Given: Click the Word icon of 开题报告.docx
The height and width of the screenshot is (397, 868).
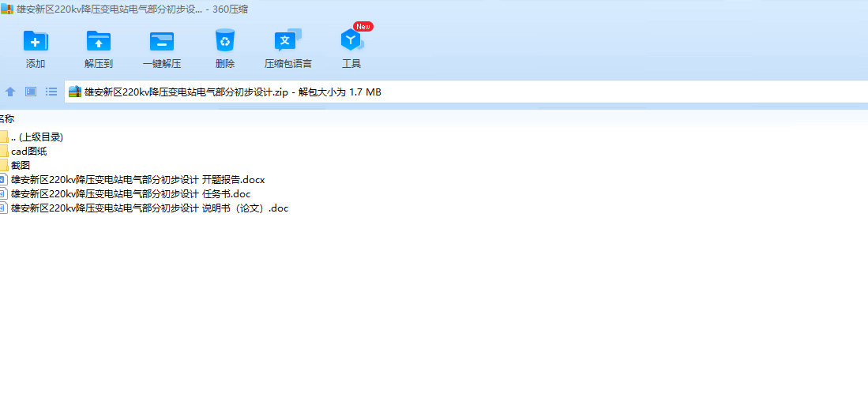Looking at the screenshot, I should pyautogui.click(x=4, y=180).
